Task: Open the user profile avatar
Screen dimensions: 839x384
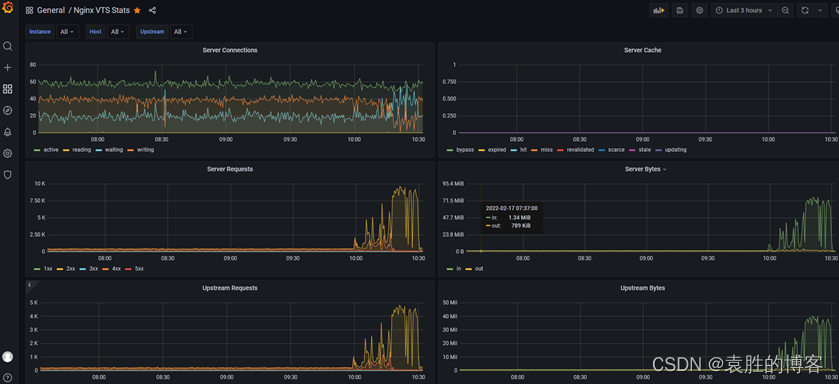Action: 7,357
